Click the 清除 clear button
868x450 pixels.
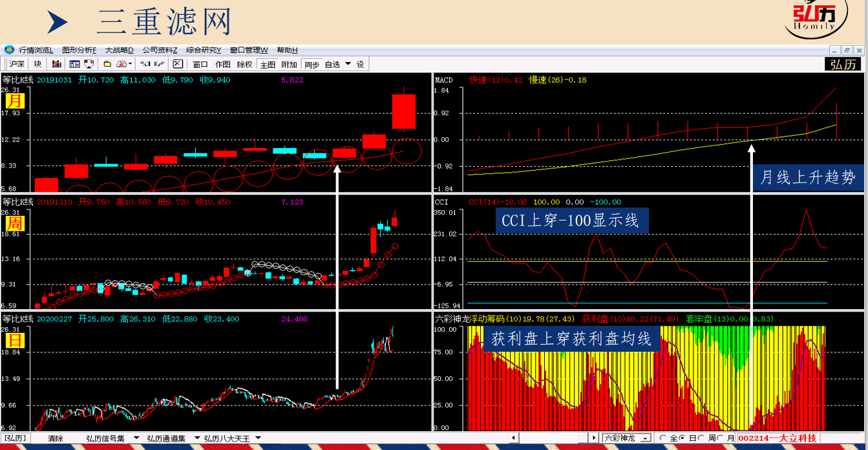point(56,438)
